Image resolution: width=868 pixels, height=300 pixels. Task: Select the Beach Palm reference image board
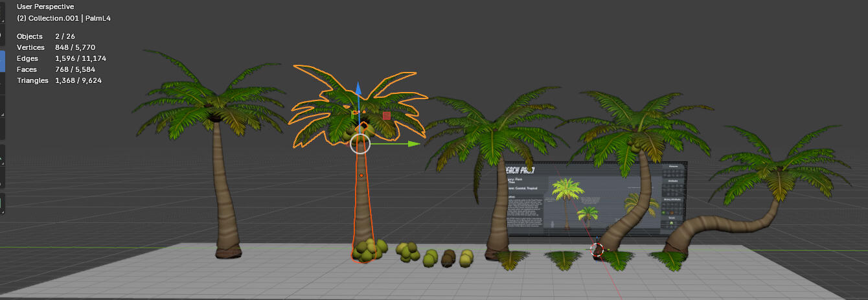pos(595,198)
